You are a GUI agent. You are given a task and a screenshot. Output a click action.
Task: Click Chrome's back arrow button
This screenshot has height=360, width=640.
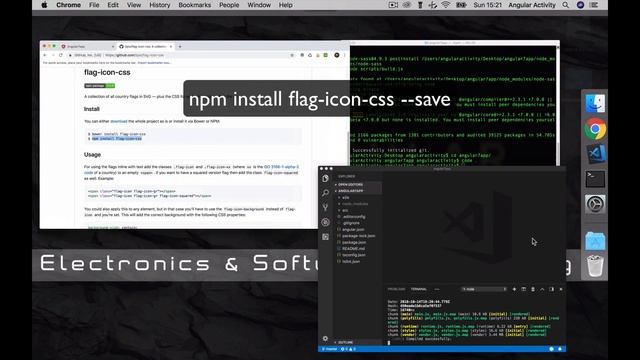pyautogui.click(x=45, y=55)
